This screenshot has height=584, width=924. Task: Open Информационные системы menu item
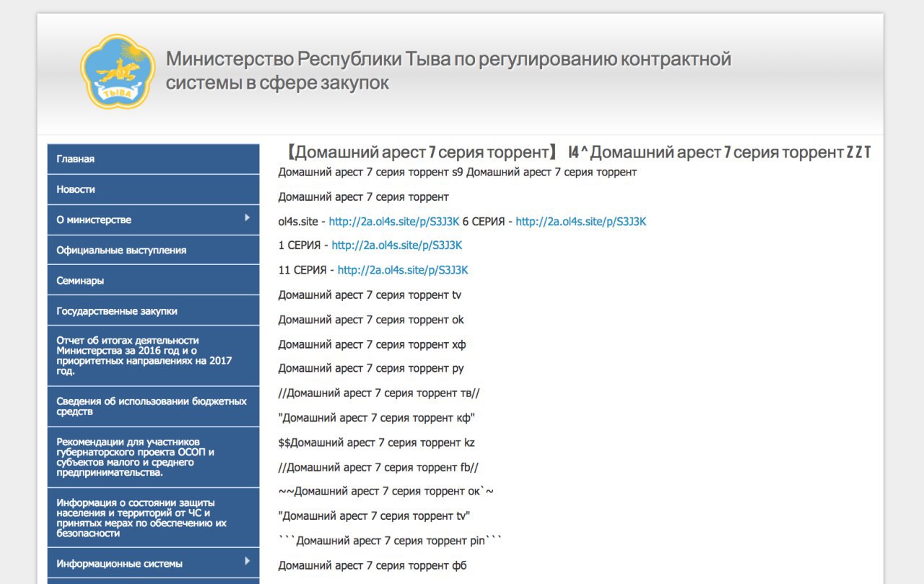pyautogui.click(x=153, y=563)
